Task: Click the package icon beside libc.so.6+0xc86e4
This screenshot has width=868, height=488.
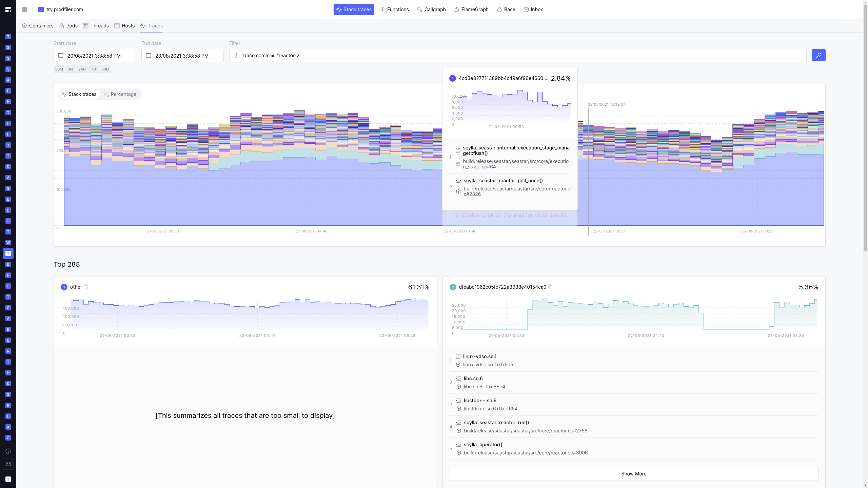Action: pyautogui.click(x=459, y=387)
